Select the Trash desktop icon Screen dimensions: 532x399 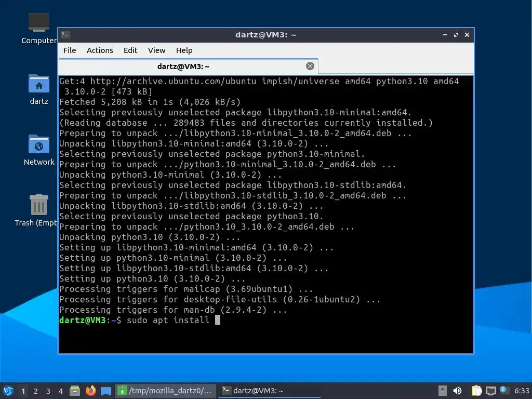37,210
